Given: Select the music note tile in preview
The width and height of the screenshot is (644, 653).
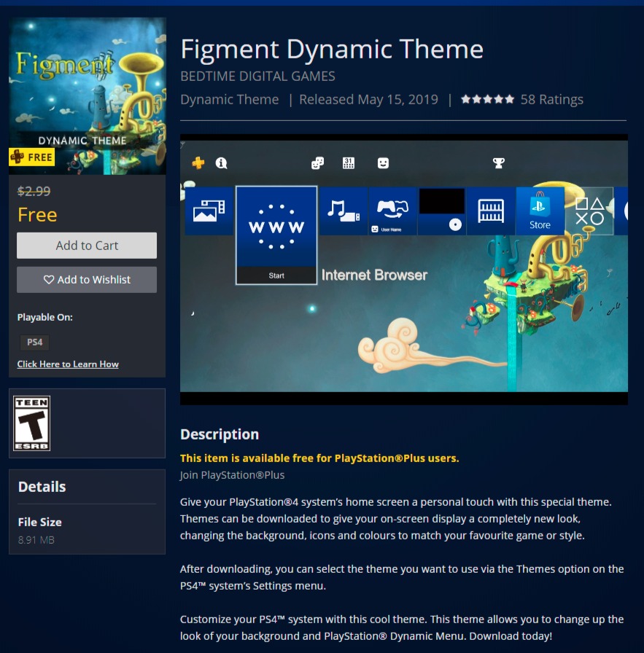Looking at the screenshot, I should [x=344, y=211].
